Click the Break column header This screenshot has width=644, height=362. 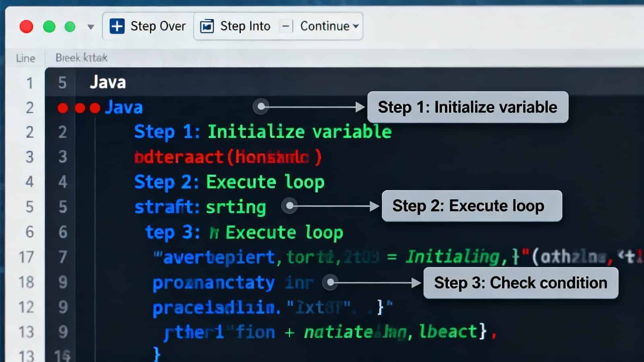click(x=80, y=58)
